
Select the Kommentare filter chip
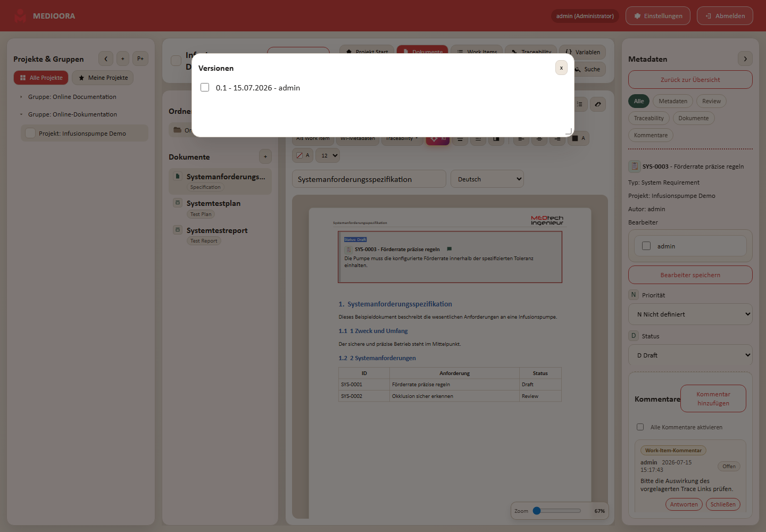[x=651, y=135]
